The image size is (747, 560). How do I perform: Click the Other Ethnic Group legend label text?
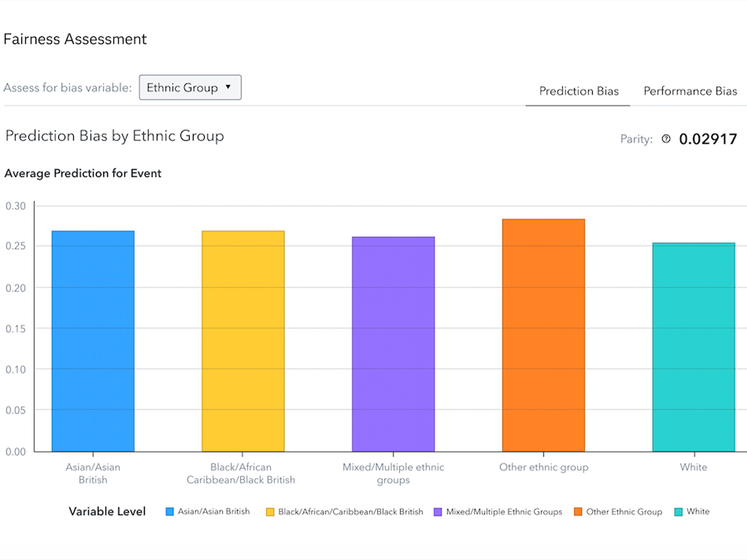tap(624, 512)
